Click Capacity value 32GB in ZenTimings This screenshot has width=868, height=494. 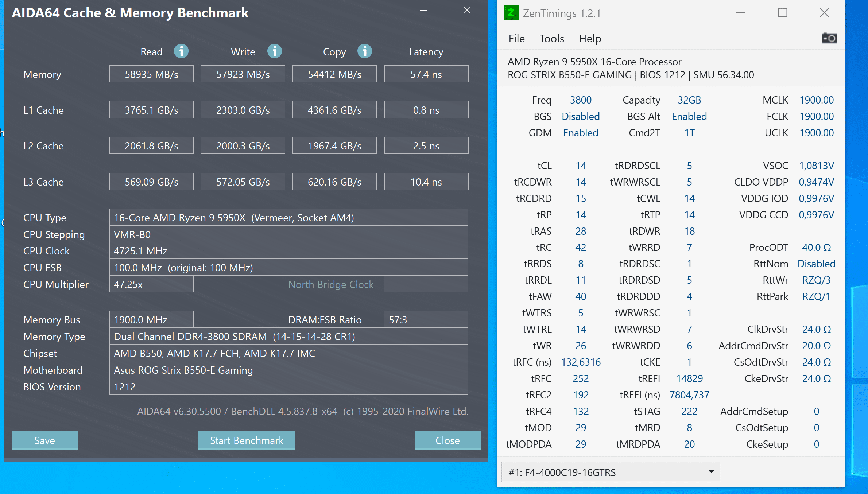(689, 100)
